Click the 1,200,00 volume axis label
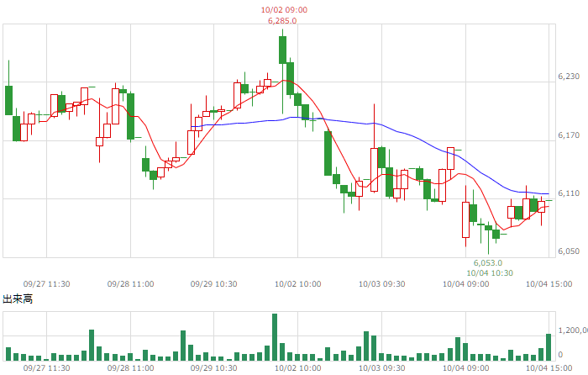 [x=573, y=330]
